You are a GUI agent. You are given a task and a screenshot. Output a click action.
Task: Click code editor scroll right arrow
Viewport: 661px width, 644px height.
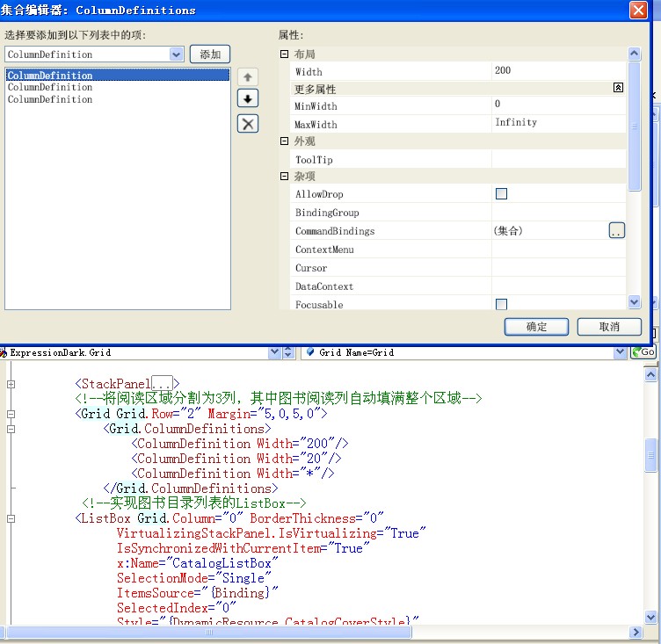click(x=636, y=632)
